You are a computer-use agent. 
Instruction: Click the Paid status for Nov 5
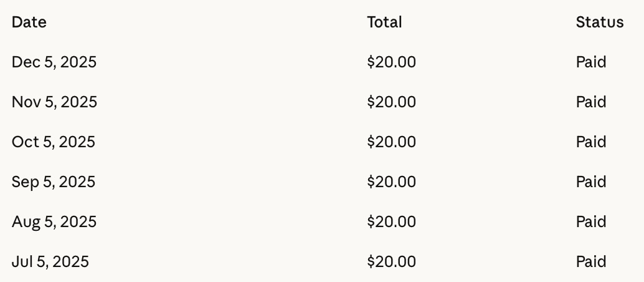point(590,102)
